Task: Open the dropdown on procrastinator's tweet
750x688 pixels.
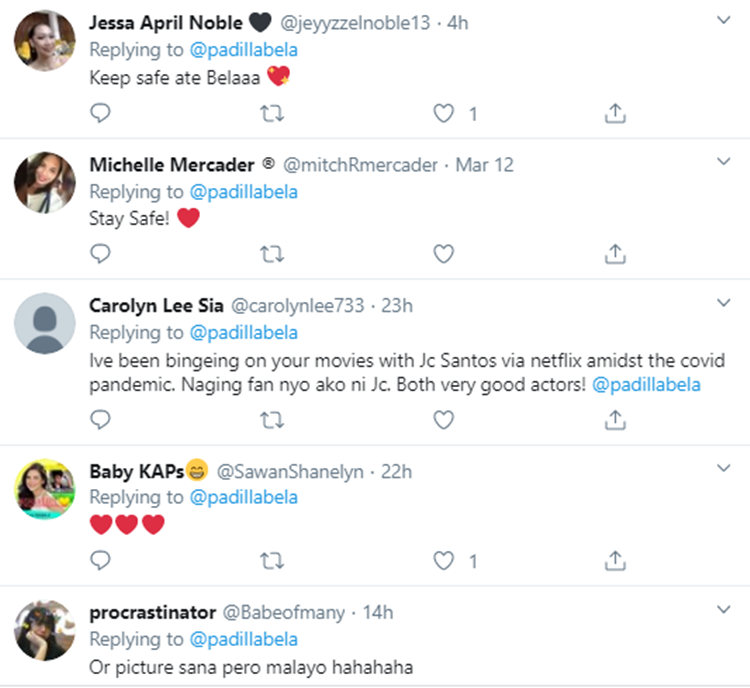Action: click(724, 608)
